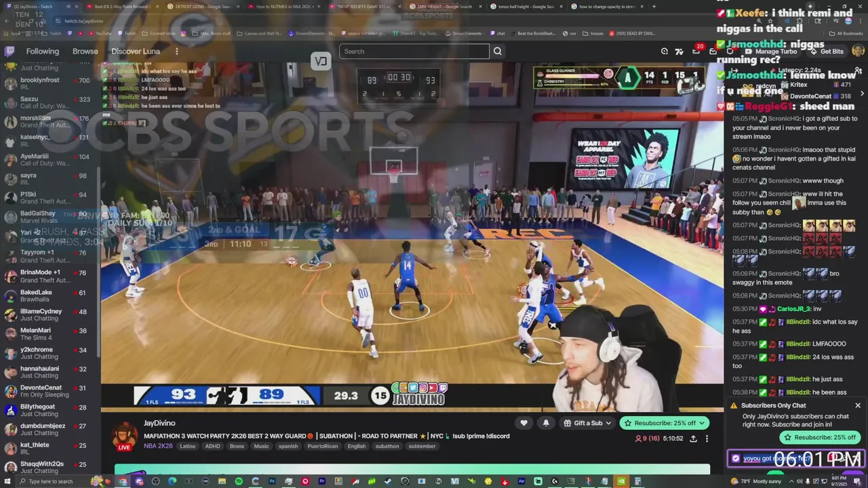Open hannahaulani channel in sidebar
This screenshot has width=868, height=488.
point(50,372)
